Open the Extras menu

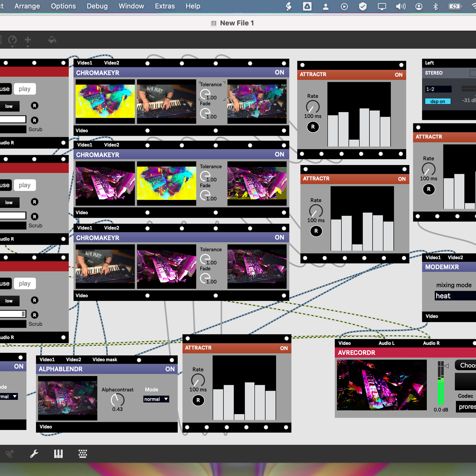coord(165,6)
